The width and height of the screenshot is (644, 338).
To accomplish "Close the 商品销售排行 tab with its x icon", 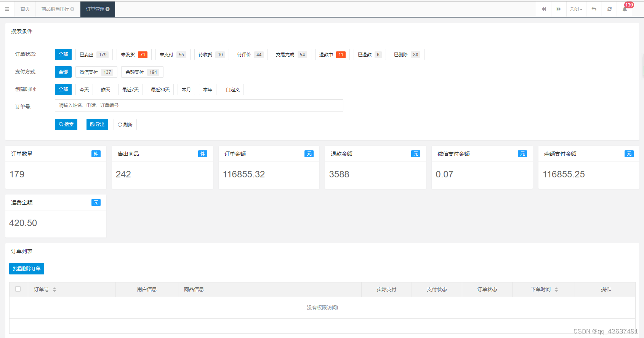I will 72,9.
